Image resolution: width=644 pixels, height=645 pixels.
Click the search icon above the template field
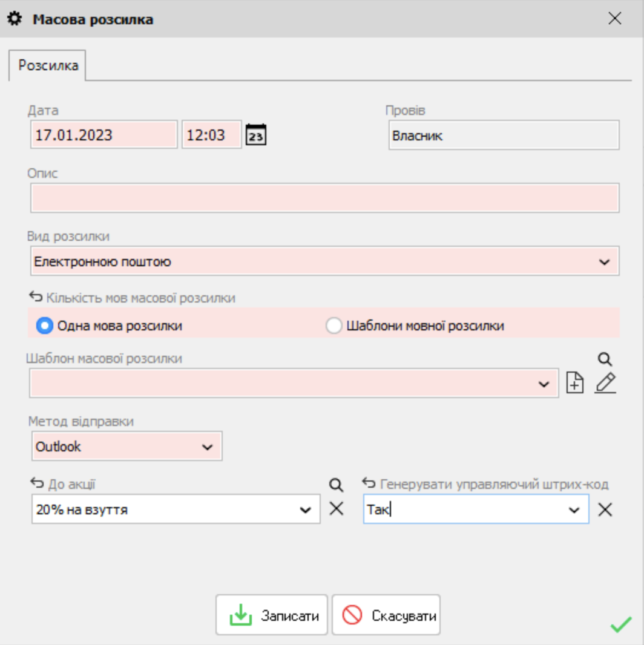coord(605,359)
